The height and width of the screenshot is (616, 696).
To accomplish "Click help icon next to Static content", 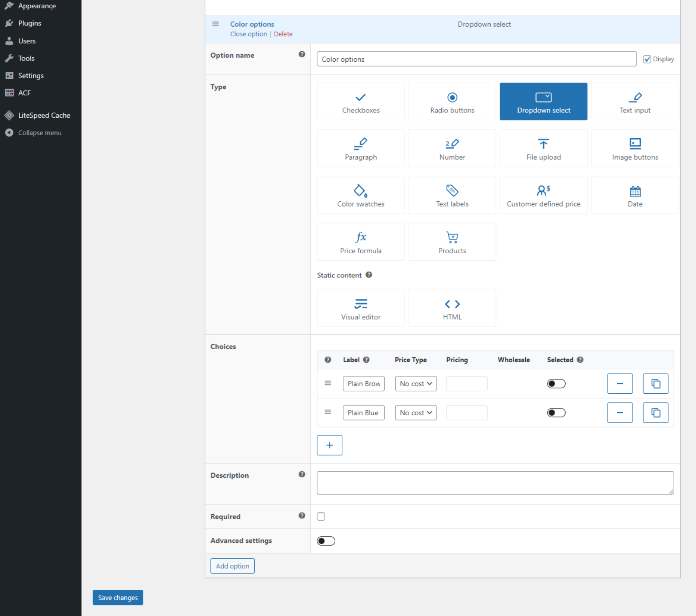I will [369, 275].
